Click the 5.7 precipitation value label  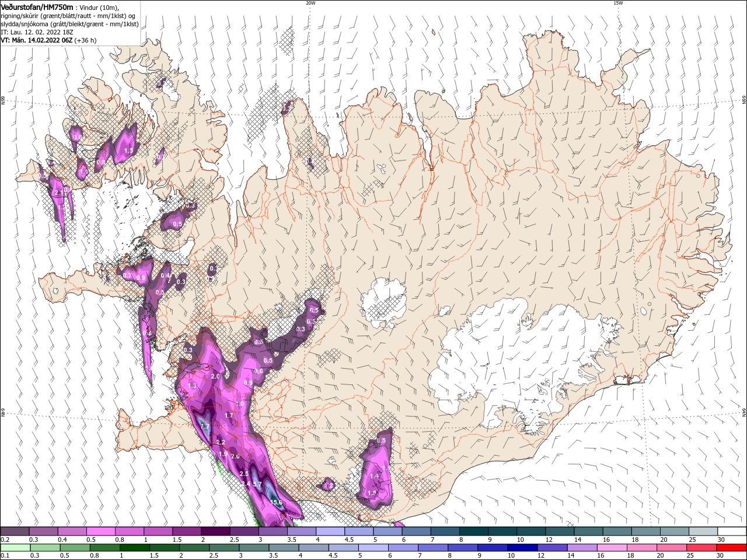point(257,484)
